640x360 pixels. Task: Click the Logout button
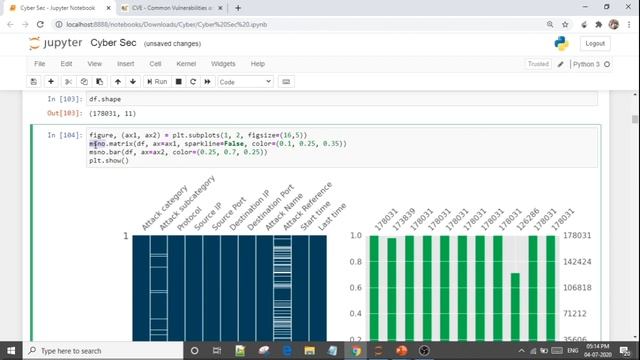595,43
